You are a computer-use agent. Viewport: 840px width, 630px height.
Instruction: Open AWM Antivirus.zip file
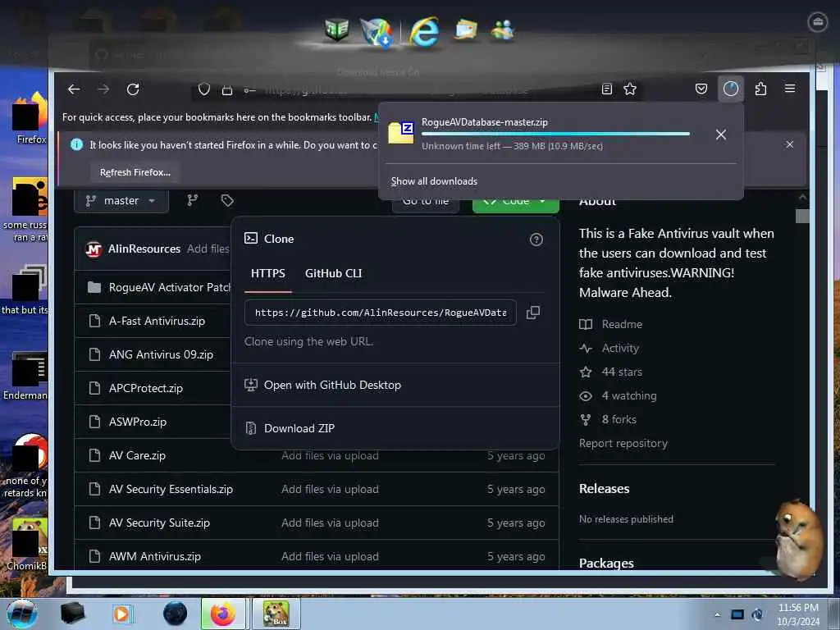(155, 557)
